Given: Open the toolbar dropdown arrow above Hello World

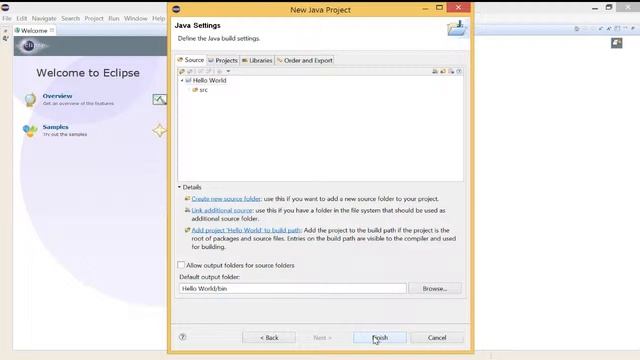Looking at the screenshot, I should [228, 71].
